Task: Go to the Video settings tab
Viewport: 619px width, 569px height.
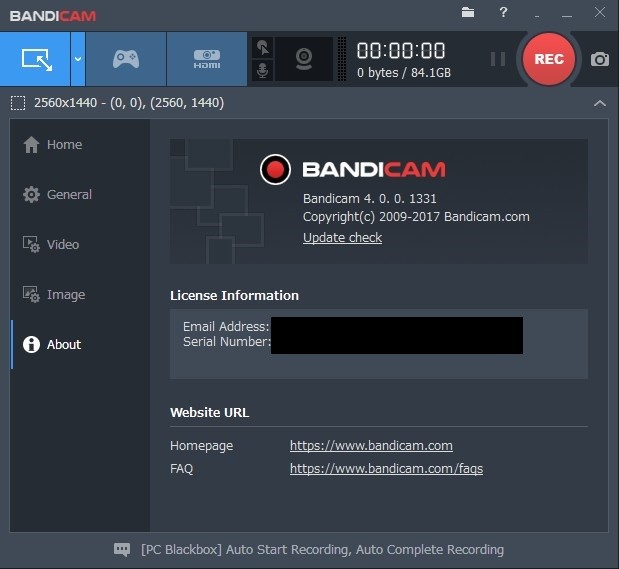Action: [63, 245]
